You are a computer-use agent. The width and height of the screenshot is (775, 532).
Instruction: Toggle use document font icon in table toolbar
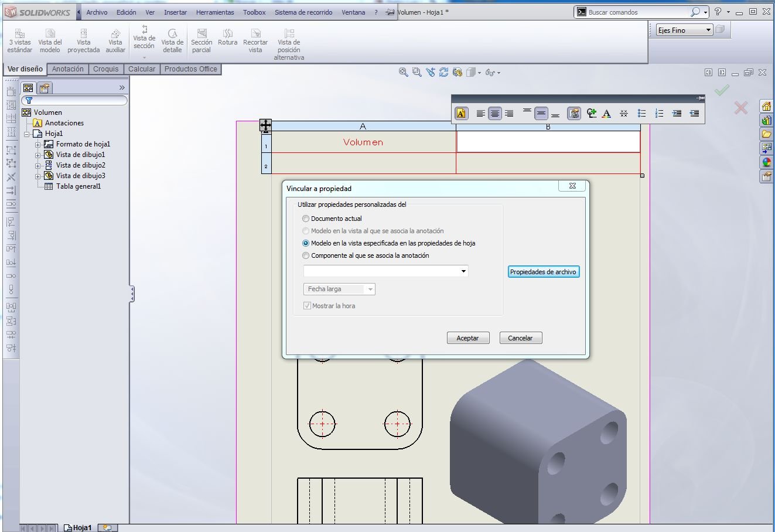coord(461,114)
